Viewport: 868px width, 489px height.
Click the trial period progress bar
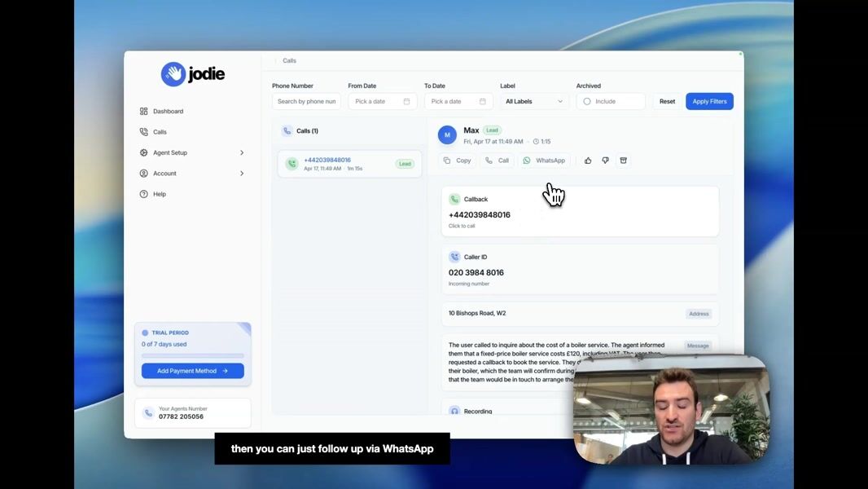[x=192, y=355]
